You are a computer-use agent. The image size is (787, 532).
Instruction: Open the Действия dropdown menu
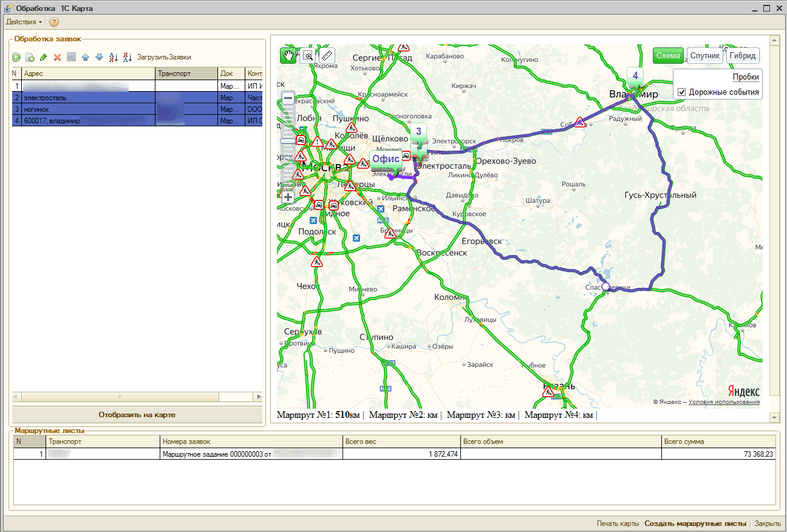tap(24, 22)
